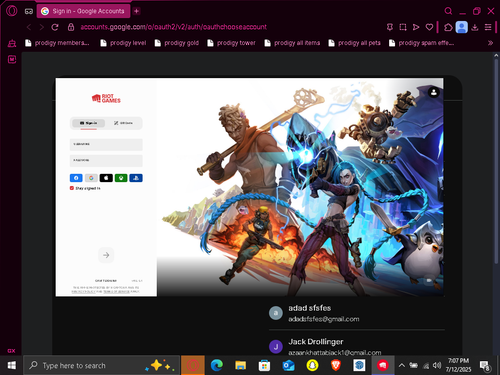Click the page vertical scrollbar
This screenshot has height=375, width=500.
click(496, 160)
